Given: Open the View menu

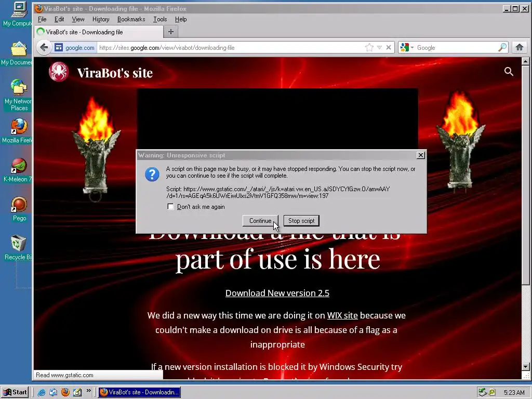Looking at the screenshot, I should 78,19.
